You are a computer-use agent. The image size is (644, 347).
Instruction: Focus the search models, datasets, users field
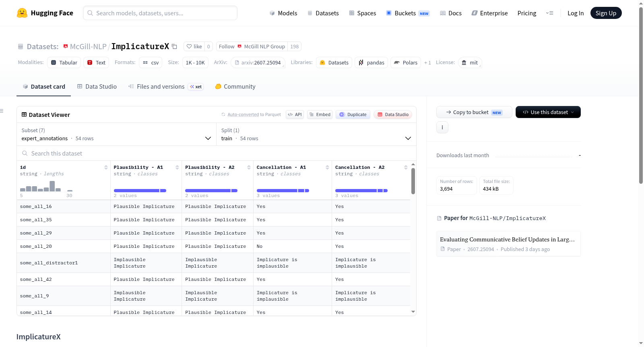[x=160, y=13]
